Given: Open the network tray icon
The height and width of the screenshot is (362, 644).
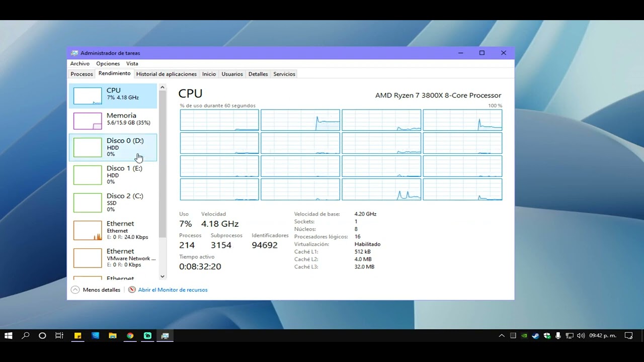Looking at the screenshot, I should coord(570,335).
